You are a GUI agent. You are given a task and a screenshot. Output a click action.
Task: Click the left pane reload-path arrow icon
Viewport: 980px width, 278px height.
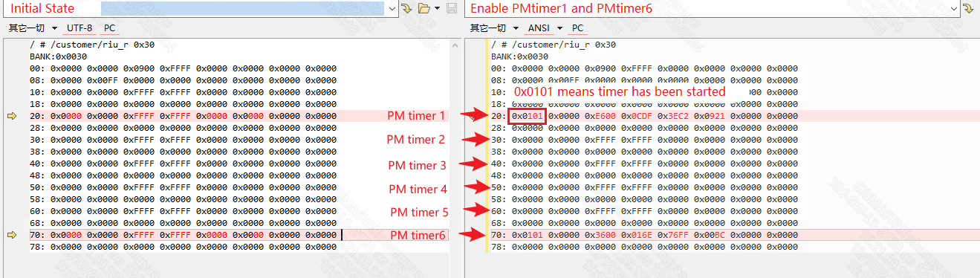[406, 8]
